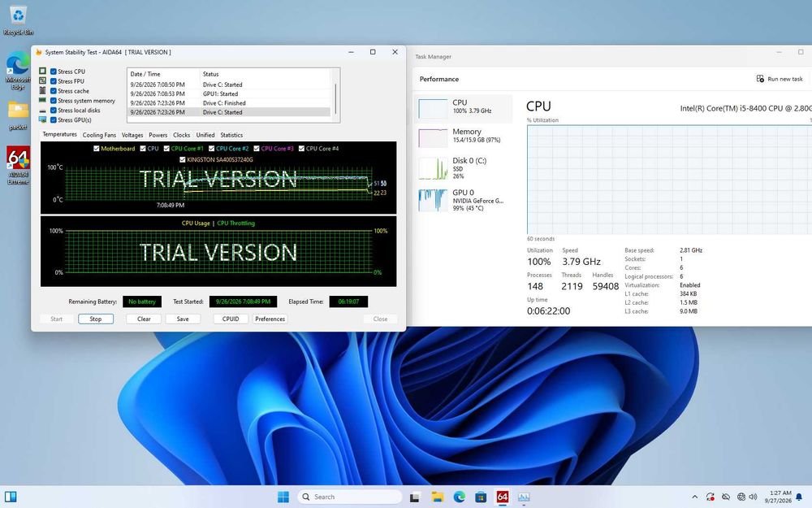
Task: Click the AIDA64 flame icon in title bar
Action: [x=39, y=52]
